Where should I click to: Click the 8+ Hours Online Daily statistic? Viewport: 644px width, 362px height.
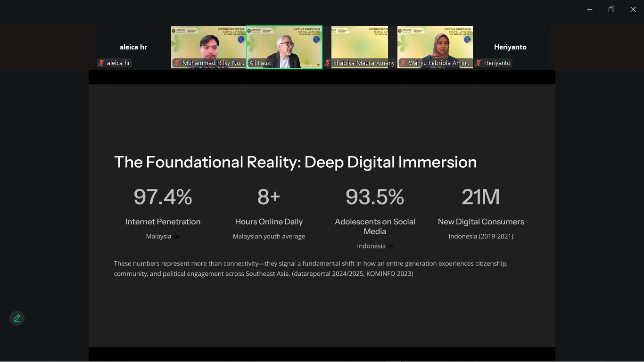pyautogui.click(x=269, y=197)
